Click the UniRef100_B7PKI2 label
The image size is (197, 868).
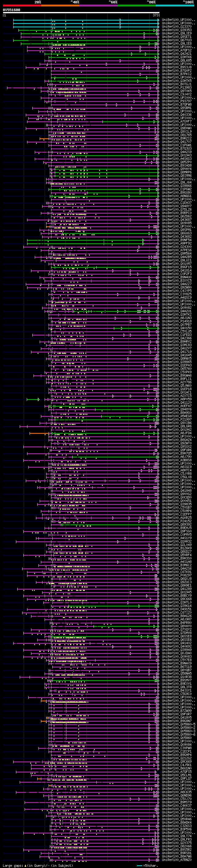tap(177, 74)
